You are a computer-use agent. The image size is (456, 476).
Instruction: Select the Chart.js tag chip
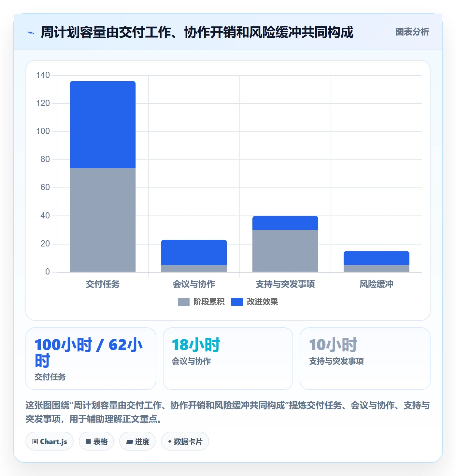50,441
